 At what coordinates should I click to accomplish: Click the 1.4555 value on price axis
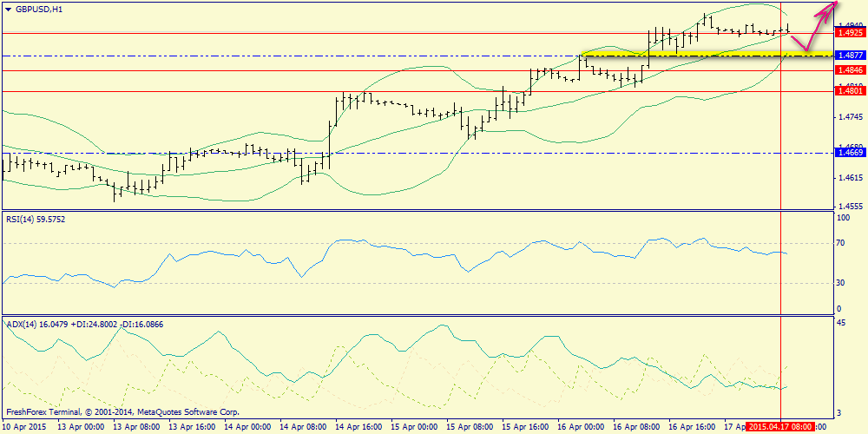[850, 206]
